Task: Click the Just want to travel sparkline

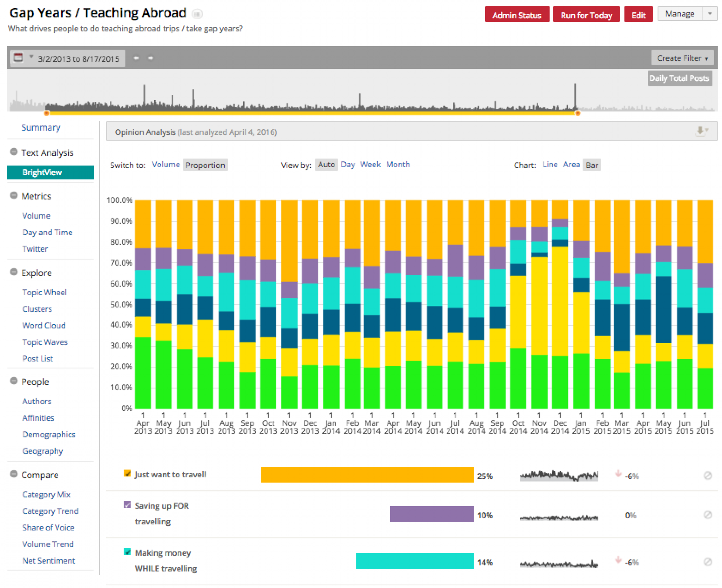Action: [x=559, y=476]
